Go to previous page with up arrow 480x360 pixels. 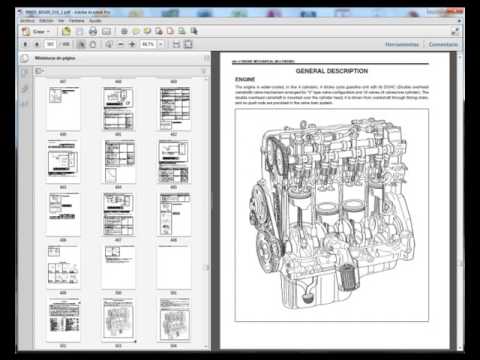26,44
